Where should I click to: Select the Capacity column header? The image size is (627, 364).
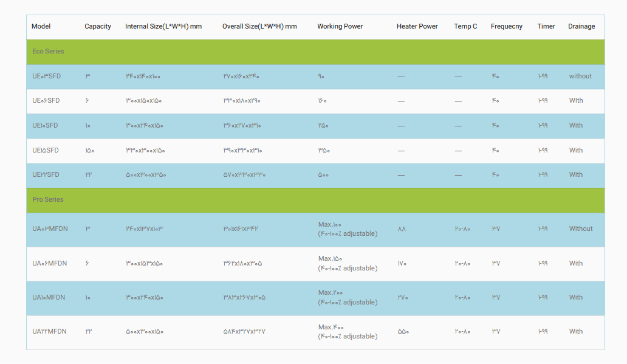pos(98,27)
